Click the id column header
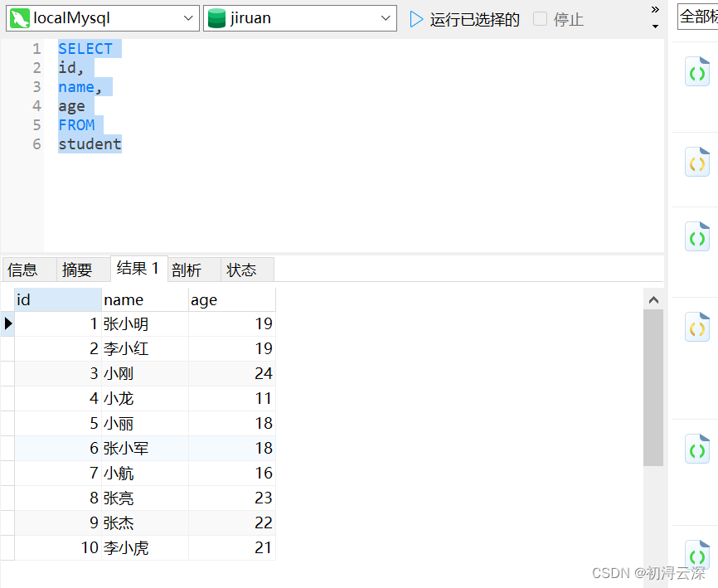The image size is (718, 588). [x=58, y=300]
